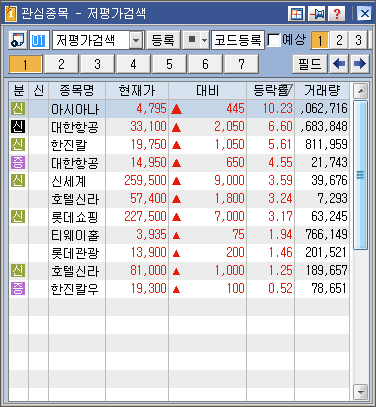Select the 아시아나 stock row
Viewport: 376px width, 407px height.
(179, 109)
